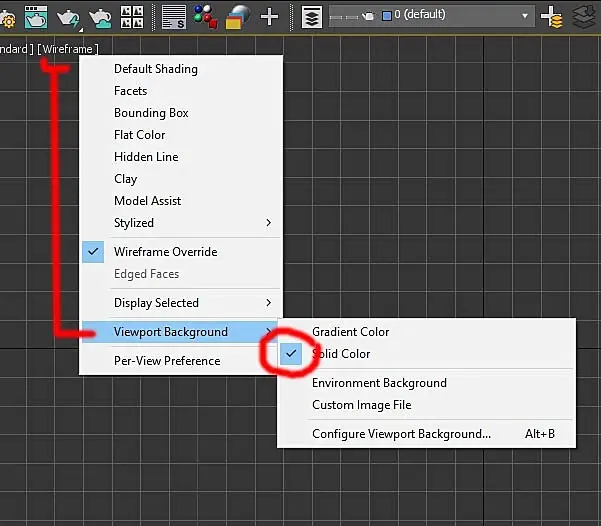This screenshot has width=601, height=526.
Task: Select Custom Image File background
Action: coord(426,405)
